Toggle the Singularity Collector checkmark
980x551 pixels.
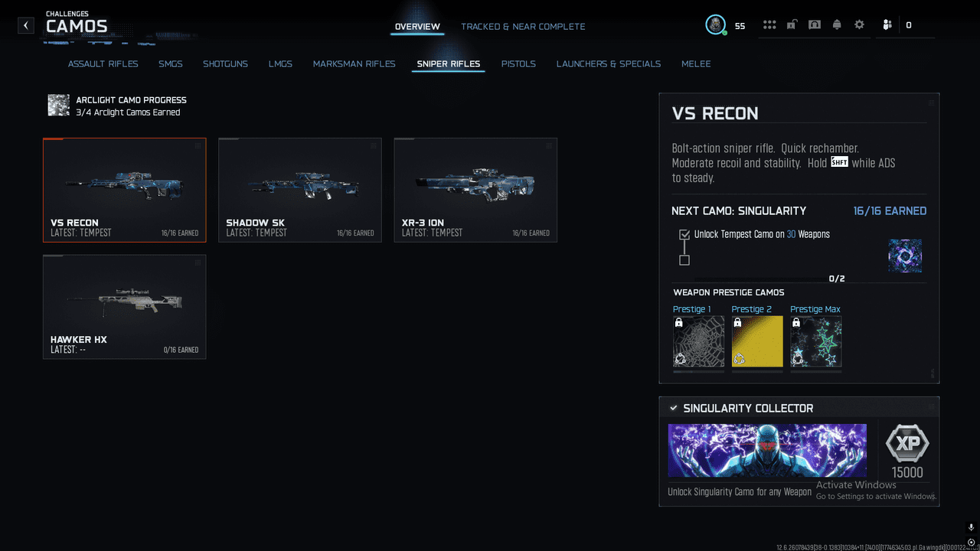[673, 409]
